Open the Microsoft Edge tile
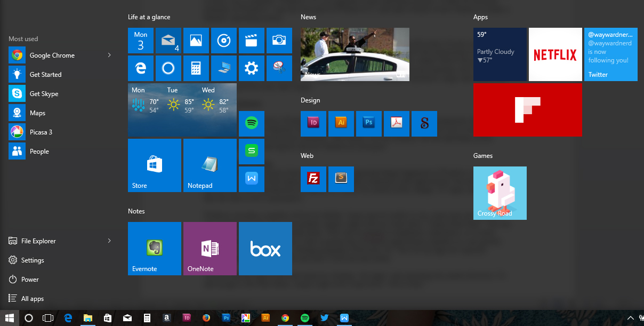This screenshot has width=644, height=326. point(141,68)
